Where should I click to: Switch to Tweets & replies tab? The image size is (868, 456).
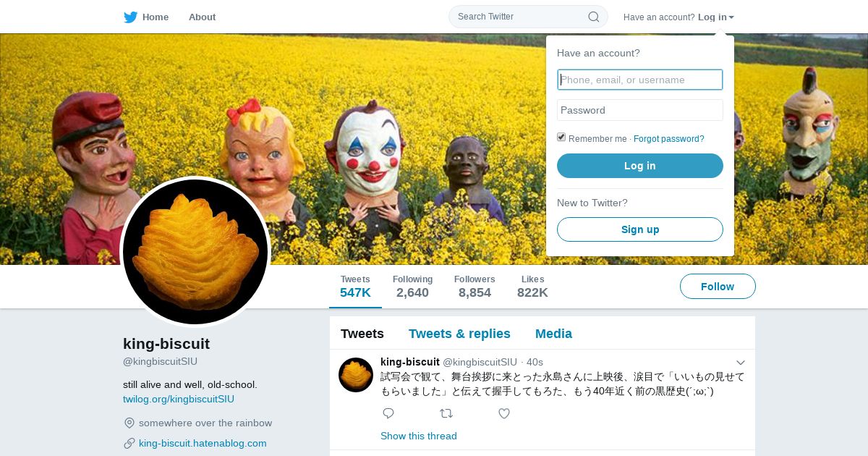click(x=459, y=334)
